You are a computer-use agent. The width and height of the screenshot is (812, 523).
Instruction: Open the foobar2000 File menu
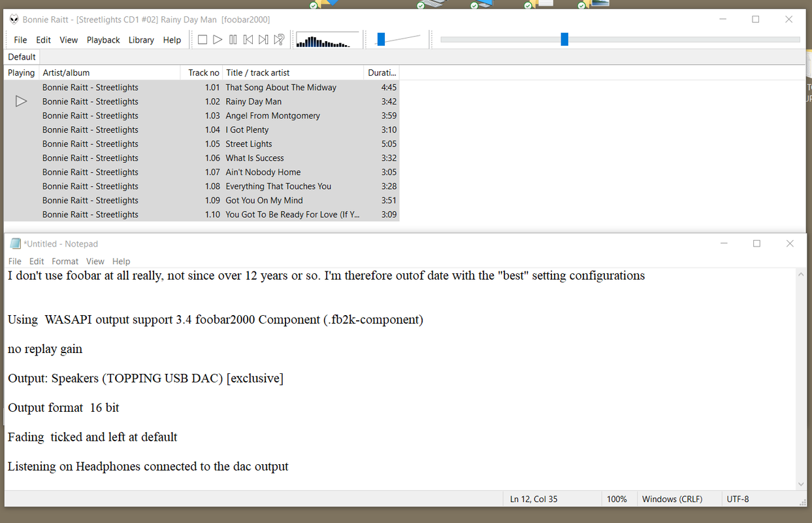click(20, 40)
